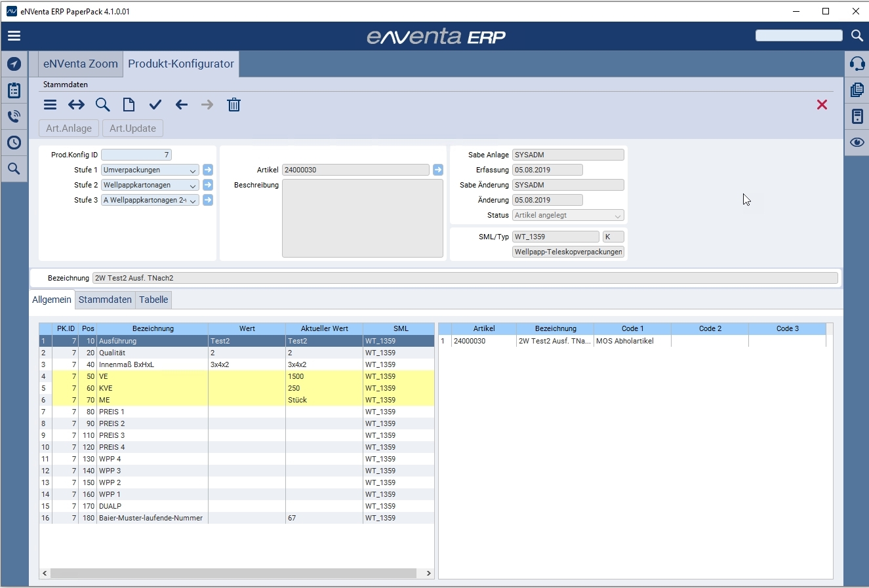This screenshot has width=869, height=588.
Task: Select the Ausführung row
Action: pyautogui.click(x=237, y=341)
